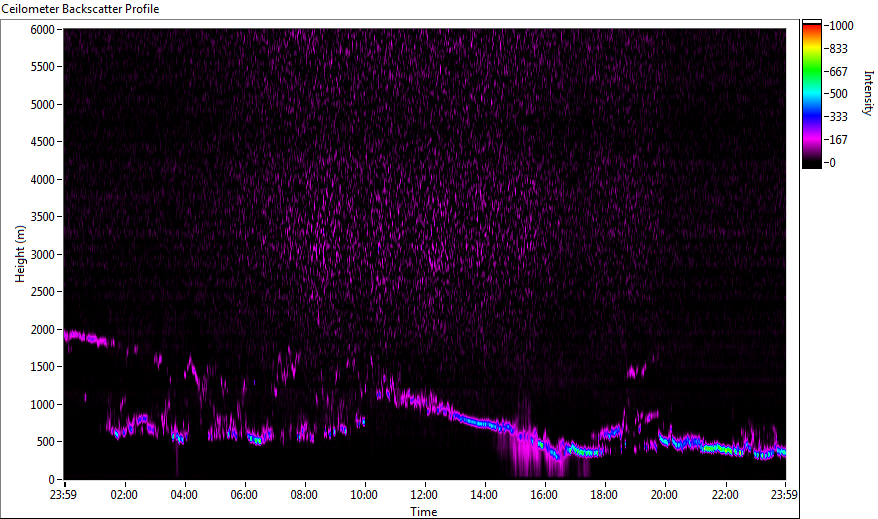Click the 08:00 time axis label
878x519 pixels.
point(304,495)
